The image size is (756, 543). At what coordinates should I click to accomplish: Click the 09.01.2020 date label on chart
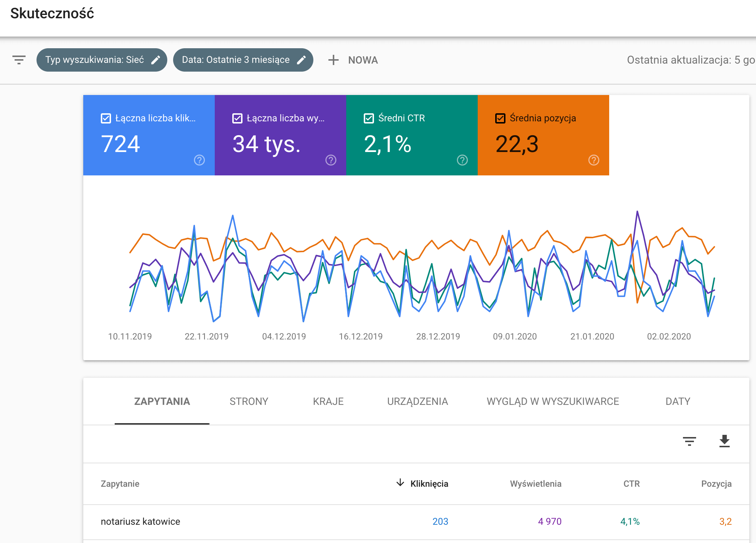(x=515, y=337)
